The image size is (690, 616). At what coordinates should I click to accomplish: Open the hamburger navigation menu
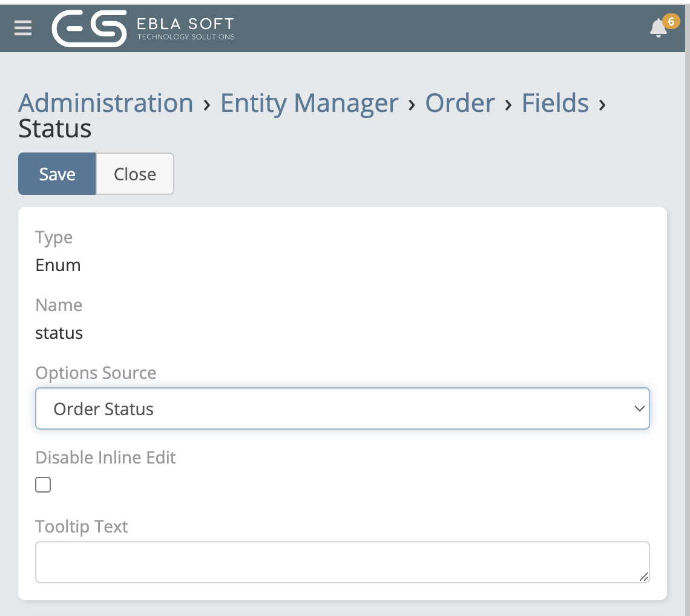point(23,28)
